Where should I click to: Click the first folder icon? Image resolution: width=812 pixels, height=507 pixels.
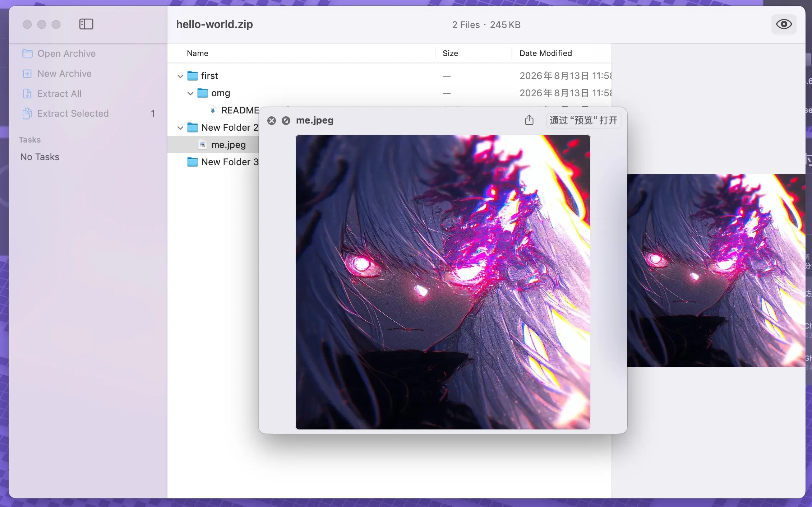193,76
